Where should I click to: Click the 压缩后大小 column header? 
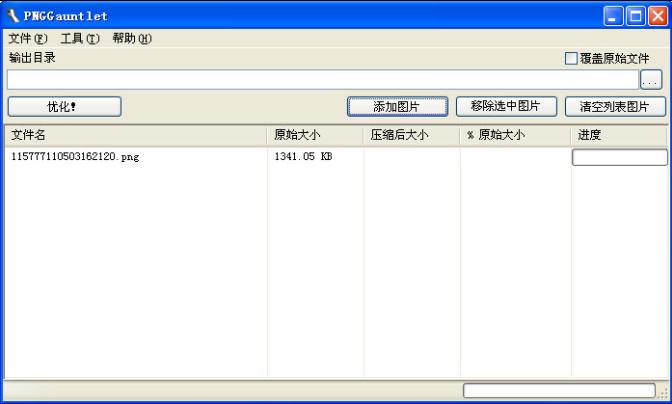[411, 135]
